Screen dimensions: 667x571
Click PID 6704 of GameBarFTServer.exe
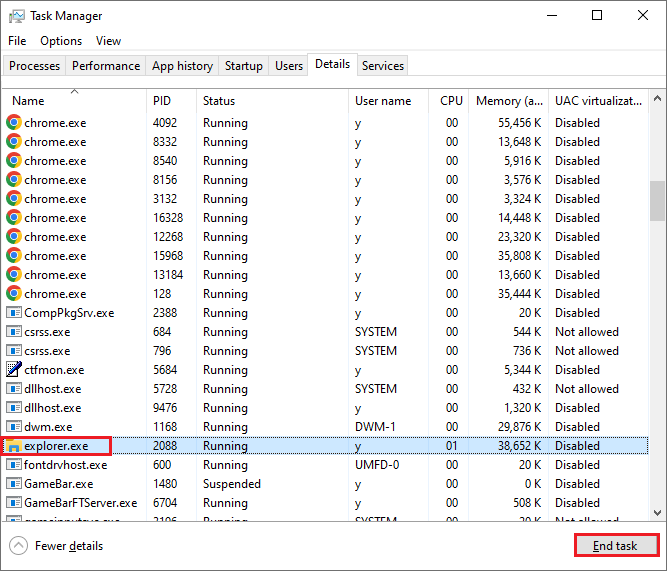(165, 502)
